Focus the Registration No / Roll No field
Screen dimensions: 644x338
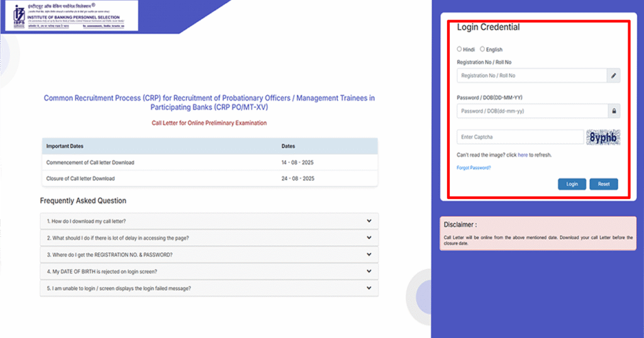[x=531, y=75]
